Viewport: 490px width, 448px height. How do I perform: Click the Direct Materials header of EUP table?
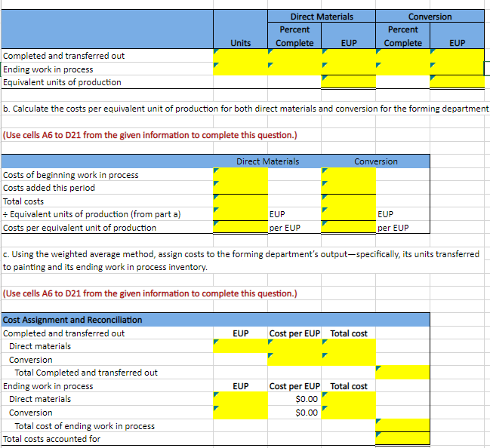tap(322, 17)
